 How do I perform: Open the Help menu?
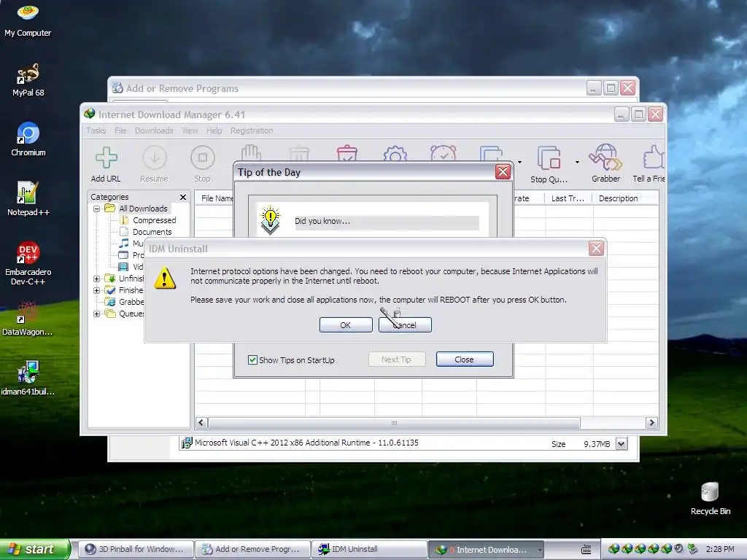point(214,131)
